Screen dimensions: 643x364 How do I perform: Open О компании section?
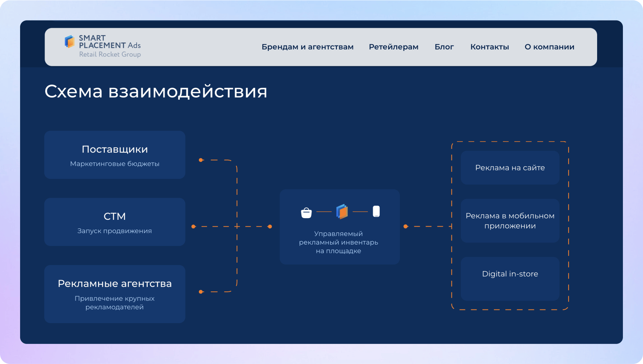[549, 47]
